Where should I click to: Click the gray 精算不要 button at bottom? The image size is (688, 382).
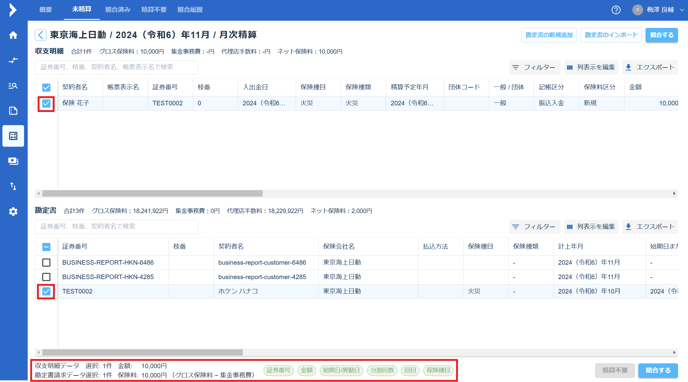coord(615,371)
